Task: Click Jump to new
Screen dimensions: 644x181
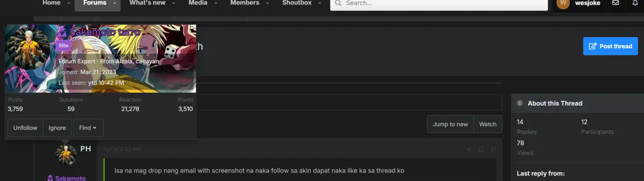Action: [450, 124]
